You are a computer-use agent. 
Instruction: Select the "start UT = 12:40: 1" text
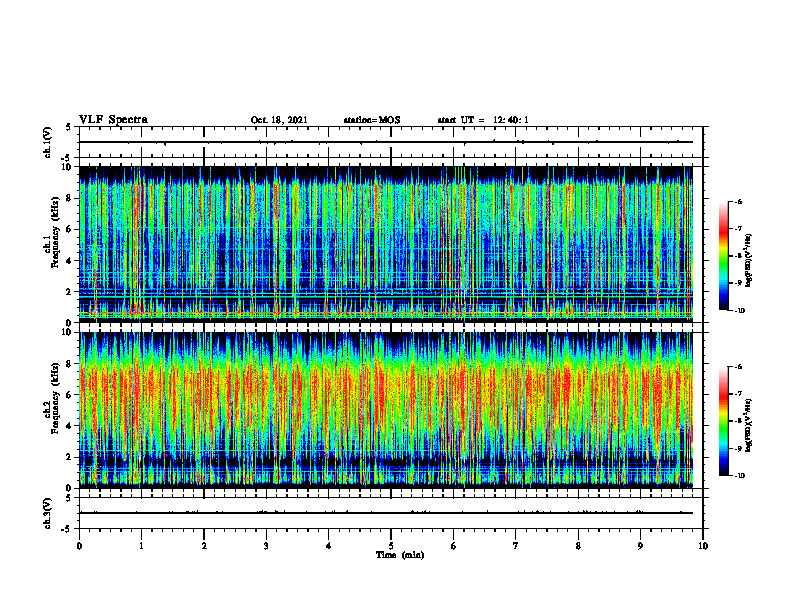click(x=483, y=120)
